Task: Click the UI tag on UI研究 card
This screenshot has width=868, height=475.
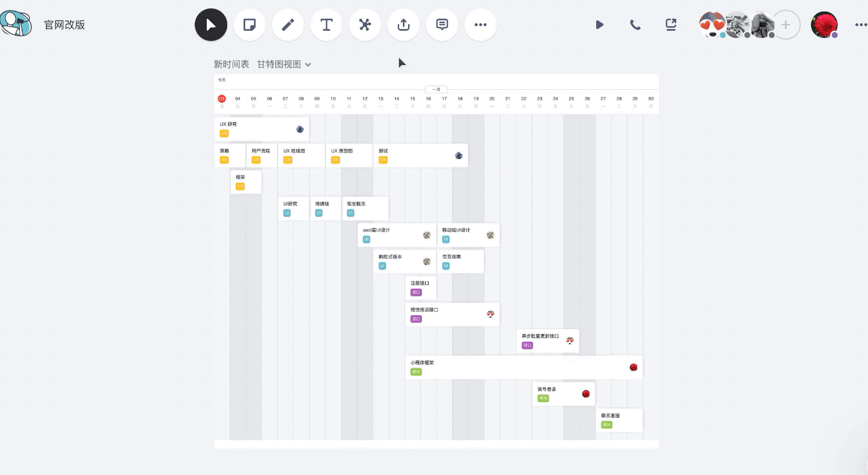Action: pos(287,213)
